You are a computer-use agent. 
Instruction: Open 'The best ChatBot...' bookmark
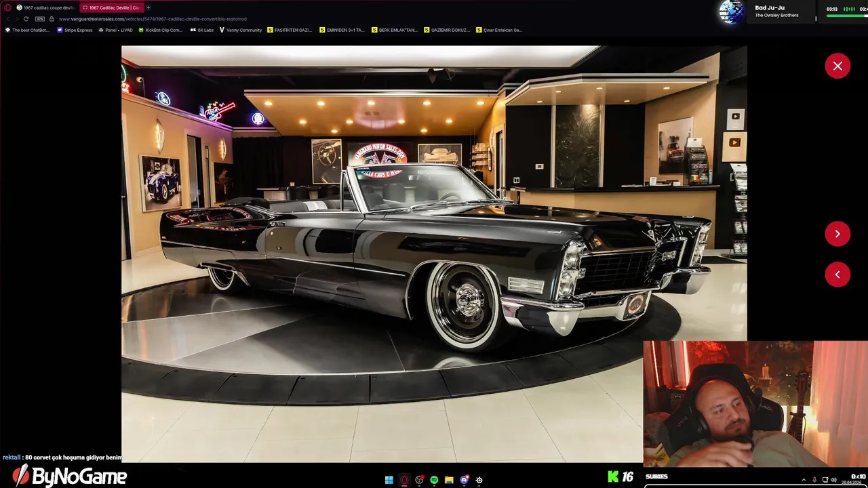click(27, 30)
